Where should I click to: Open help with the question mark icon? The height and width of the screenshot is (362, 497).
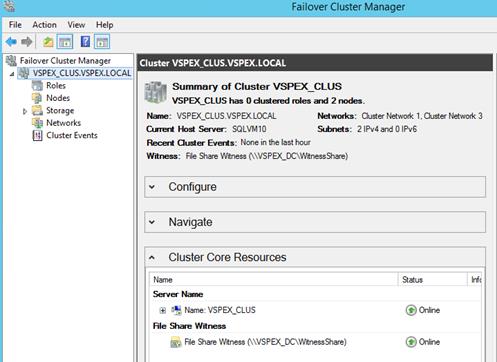(85, 42)
